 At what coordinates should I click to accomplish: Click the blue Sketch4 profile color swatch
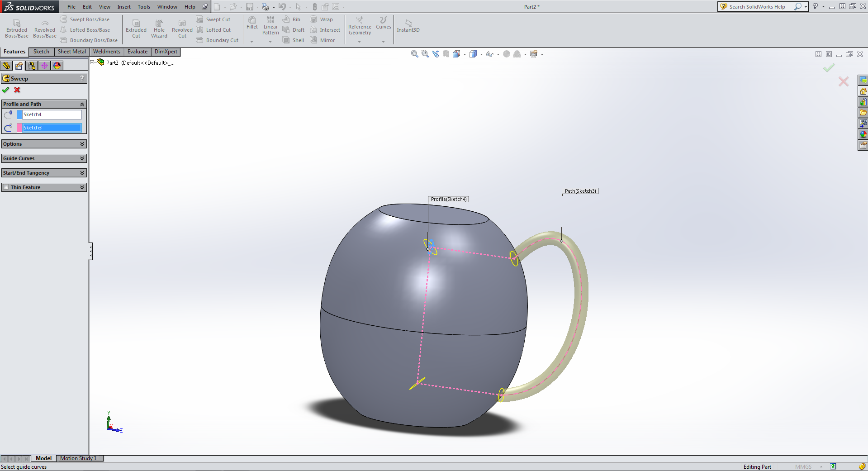pyautogui.click(x=19, y=114)
